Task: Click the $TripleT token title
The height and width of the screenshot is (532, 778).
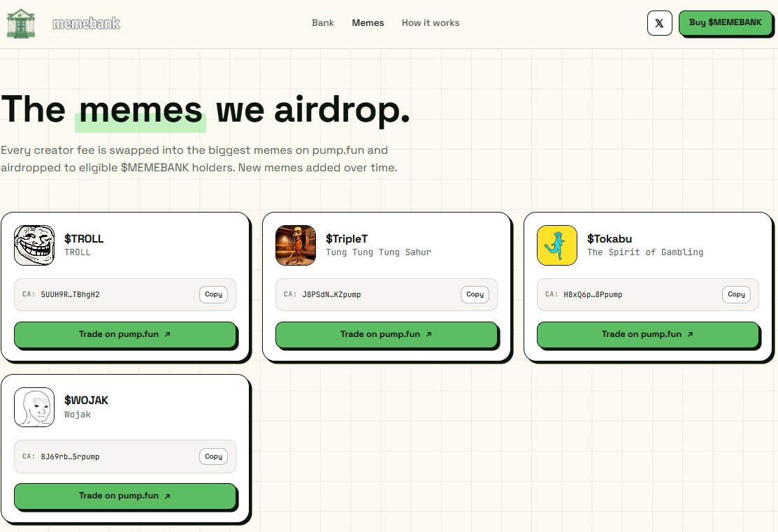Action: point(346,238)
